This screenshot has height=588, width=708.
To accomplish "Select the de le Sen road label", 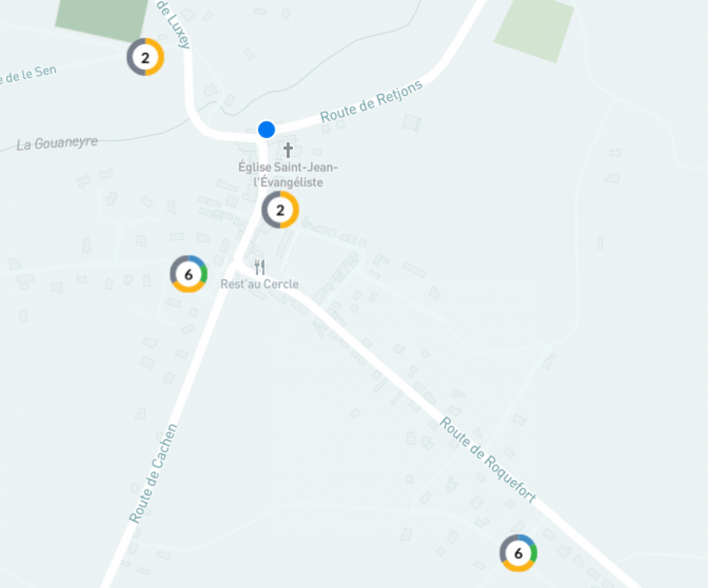I will 28,75.
